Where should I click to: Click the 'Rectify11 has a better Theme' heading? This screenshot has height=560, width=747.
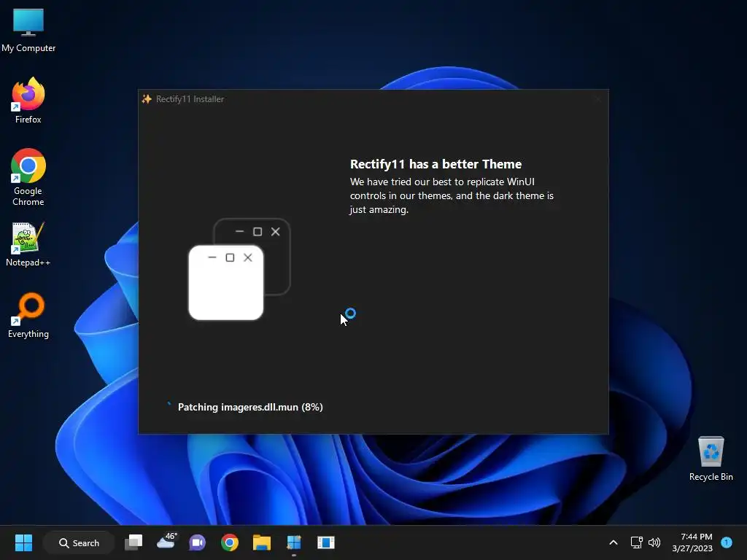436,164
